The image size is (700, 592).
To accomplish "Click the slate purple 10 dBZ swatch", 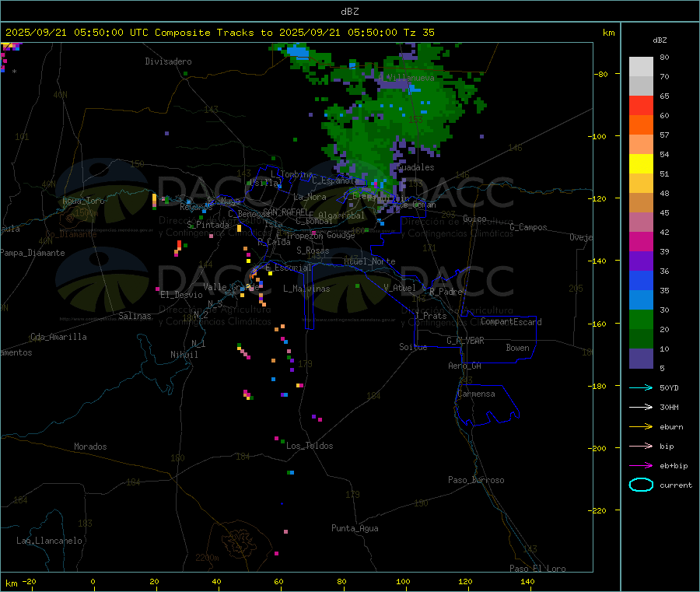I will pos(641,359).
